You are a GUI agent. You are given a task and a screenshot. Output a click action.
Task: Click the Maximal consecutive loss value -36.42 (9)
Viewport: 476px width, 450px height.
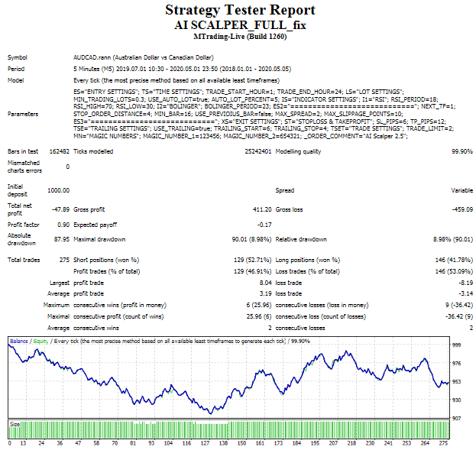pyautogui.click(x=459, y=317)
